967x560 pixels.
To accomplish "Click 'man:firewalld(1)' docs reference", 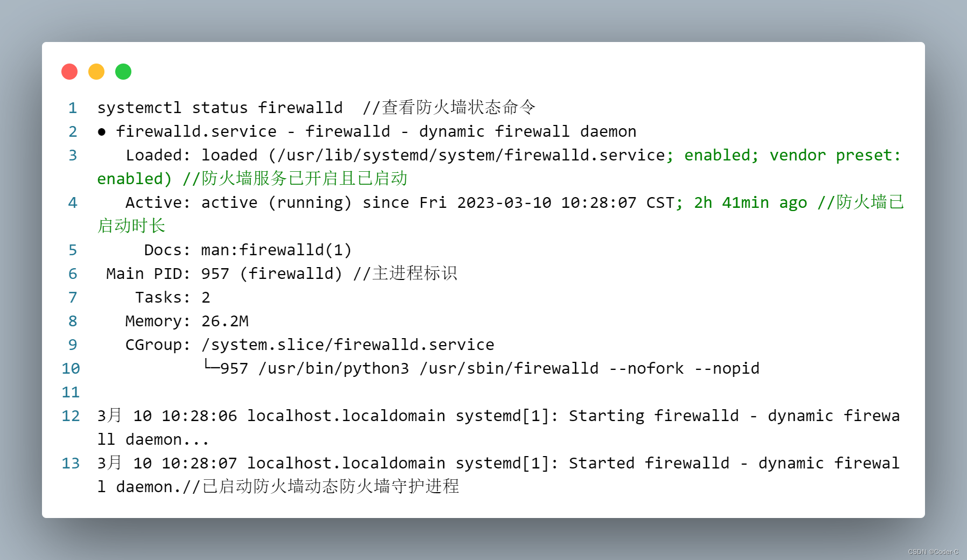I will click(x=276, y=250).
